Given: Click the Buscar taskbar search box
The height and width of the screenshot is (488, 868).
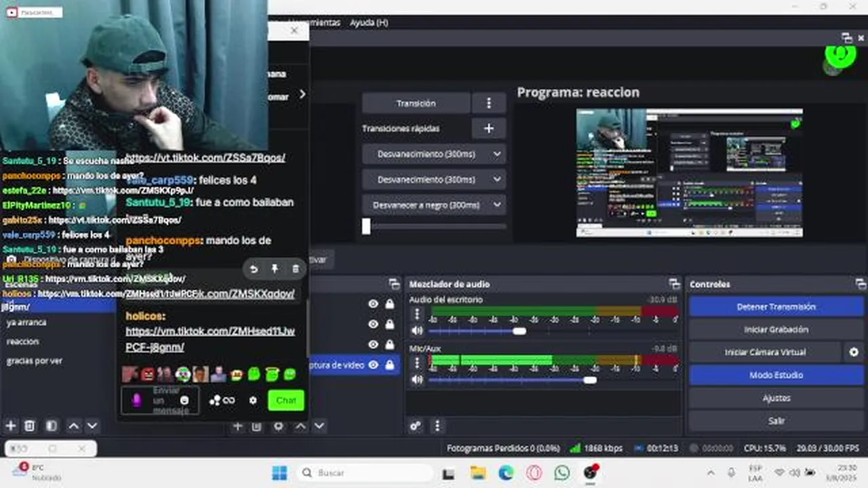Looking at the screenshot, I should point(366,472).
